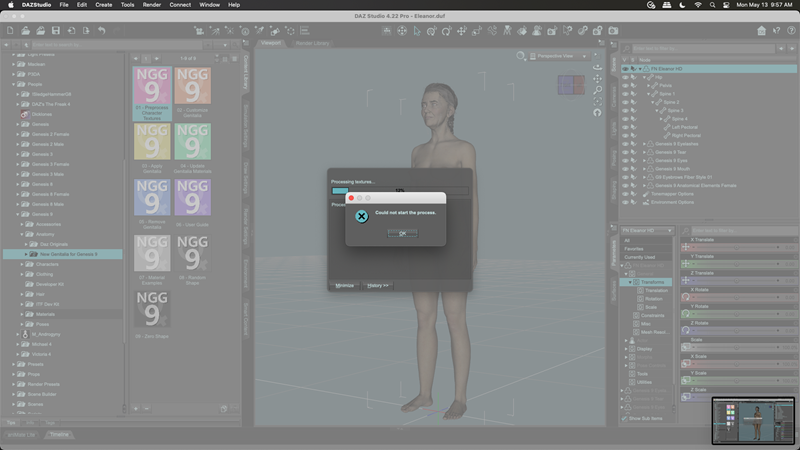Toggle visibility eye for Genesis 9 Mouth
This screenshot has height=450, width=800.
(625, 169)
